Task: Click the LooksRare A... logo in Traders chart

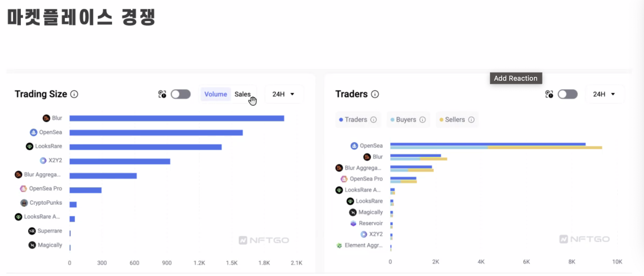Action: click(339, 190)
